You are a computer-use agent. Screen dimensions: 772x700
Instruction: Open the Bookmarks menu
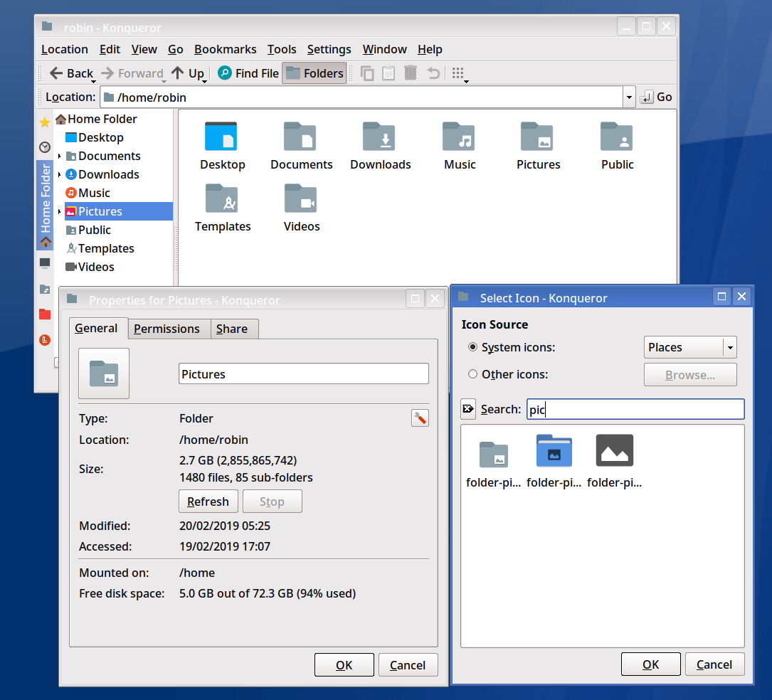225,49
